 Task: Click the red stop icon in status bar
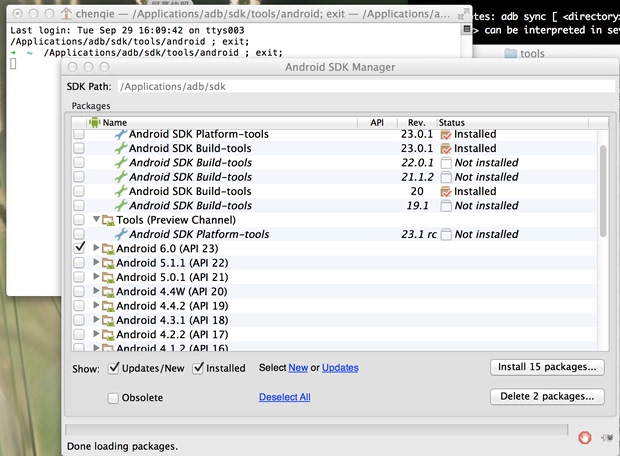click(585, 437)
